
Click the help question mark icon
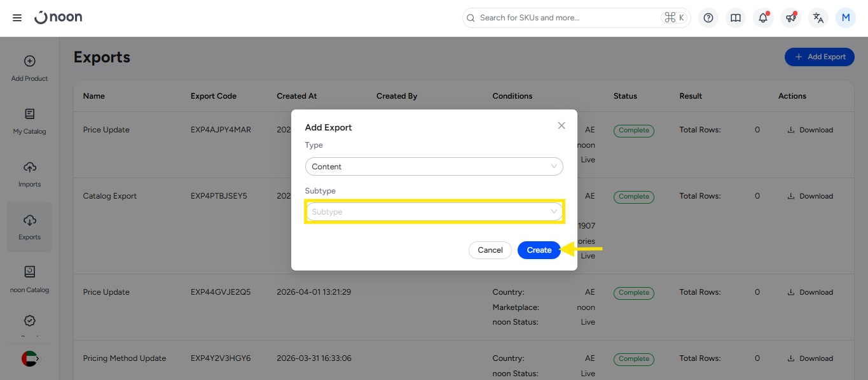708,18
